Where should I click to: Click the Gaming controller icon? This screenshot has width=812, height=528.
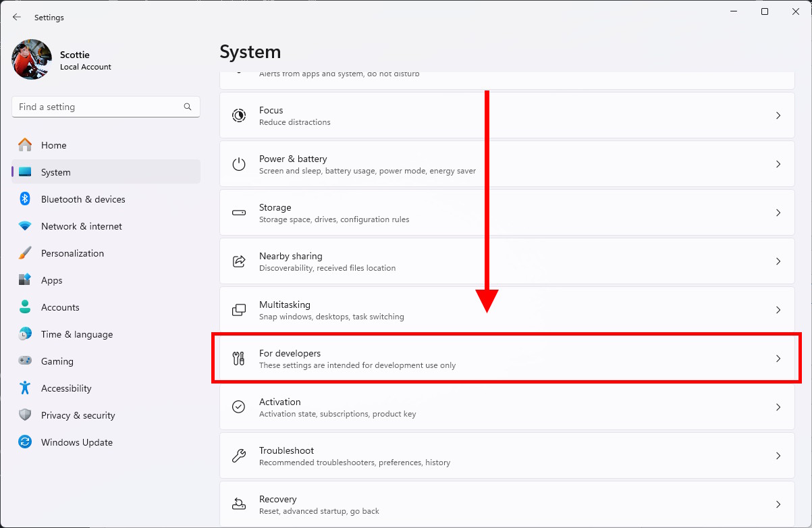pos(25,361)
